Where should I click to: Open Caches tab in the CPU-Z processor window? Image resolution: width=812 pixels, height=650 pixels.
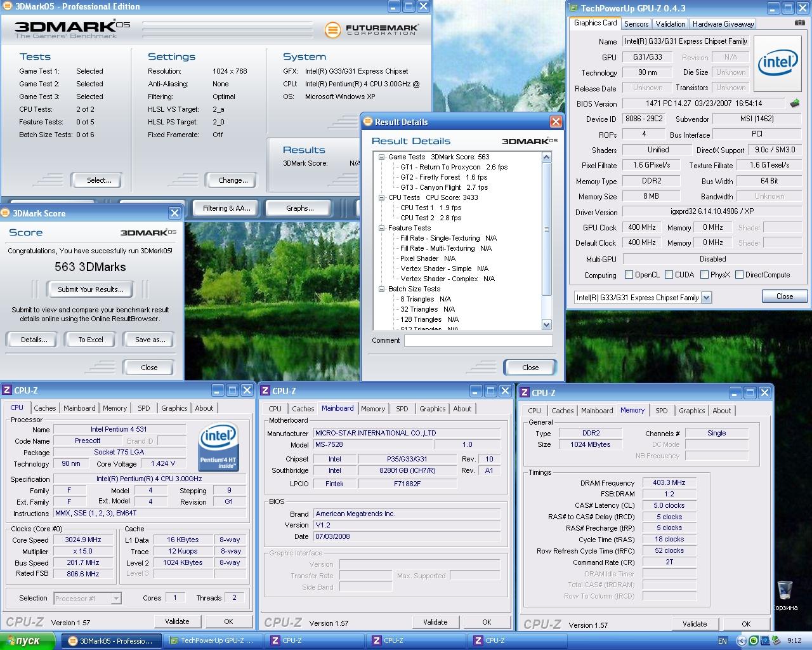45,408
